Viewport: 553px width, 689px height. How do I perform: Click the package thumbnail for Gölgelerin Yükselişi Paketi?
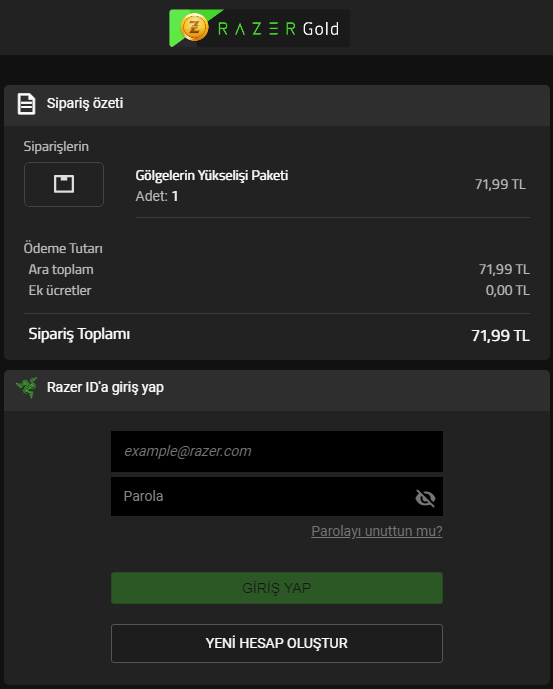[x=64, y=184]
